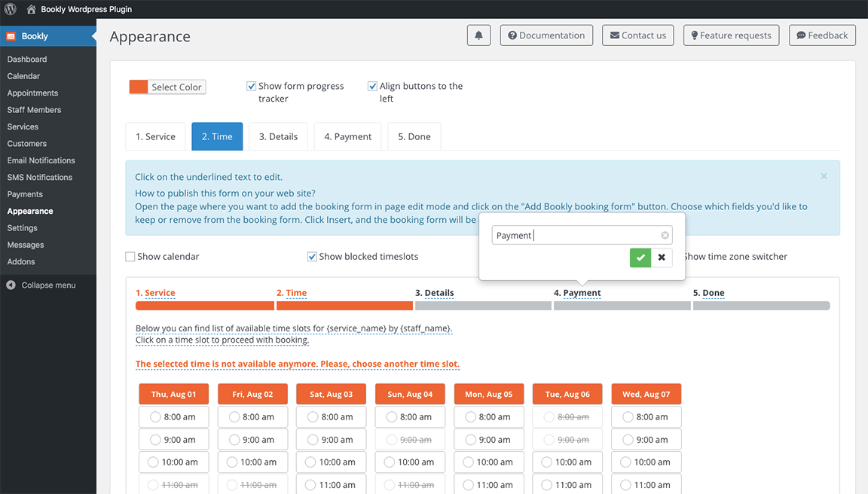Open Settings from the sidebar
The height and width of the screenshot is (494, 868).
click(x=22, y=228)
